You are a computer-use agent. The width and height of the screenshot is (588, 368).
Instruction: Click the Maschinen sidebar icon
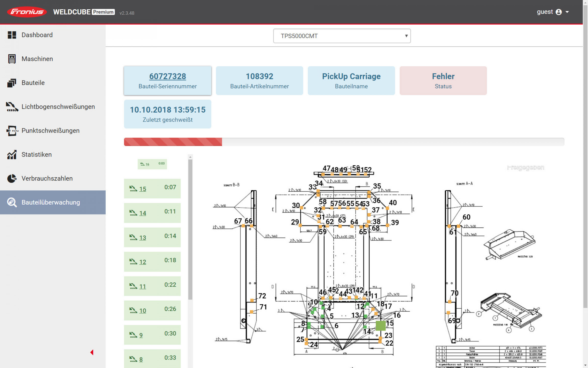[12, 59]
